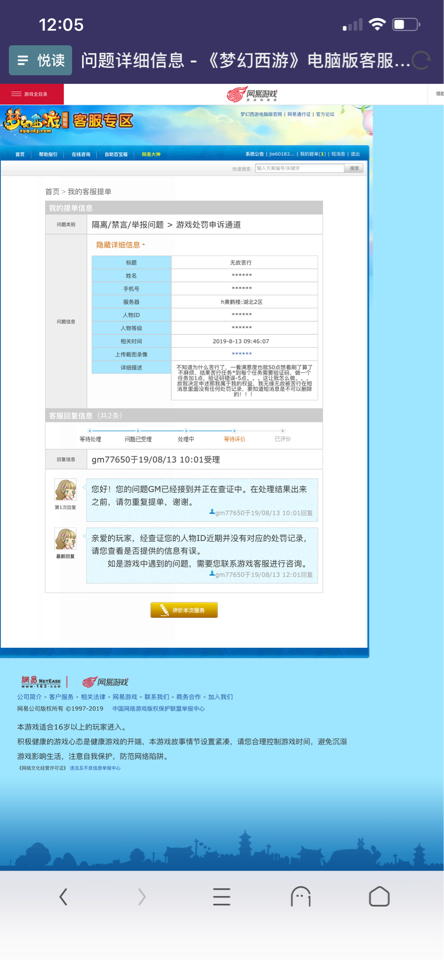Open 短消息 link
Screen dimensions: 444x960
[x=339, y=154]
